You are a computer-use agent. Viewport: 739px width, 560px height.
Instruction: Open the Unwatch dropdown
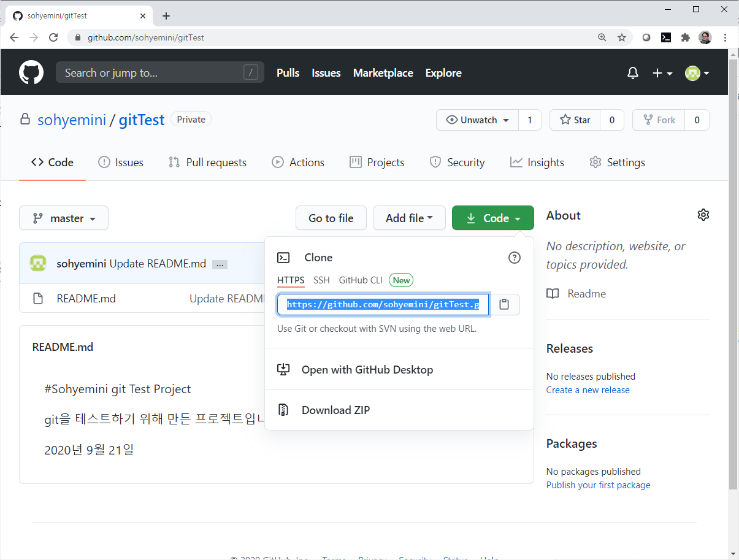[477, 120]
